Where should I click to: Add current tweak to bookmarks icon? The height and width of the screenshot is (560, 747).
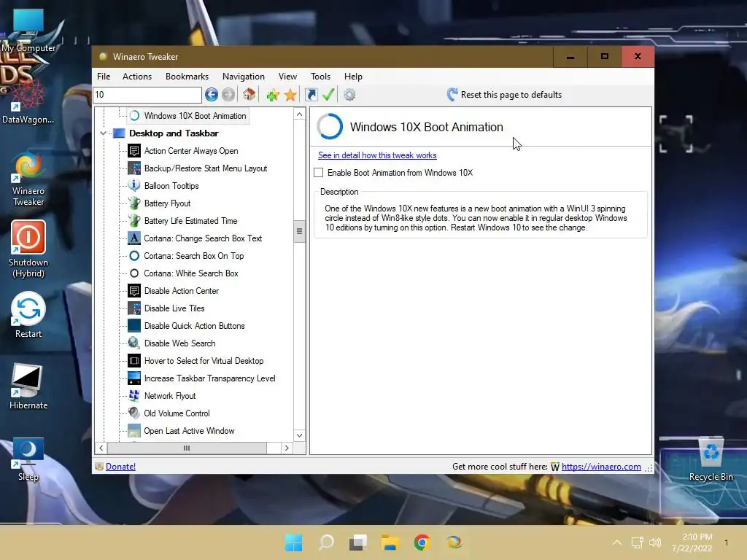pyautogui.click(x=273, y=95)
